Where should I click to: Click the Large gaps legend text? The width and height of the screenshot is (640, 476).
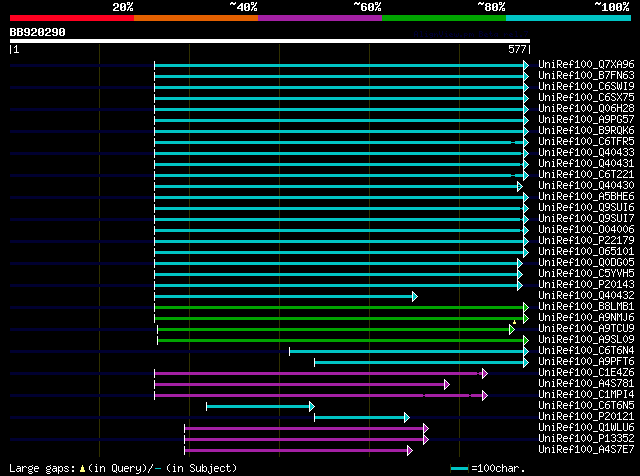123,469
